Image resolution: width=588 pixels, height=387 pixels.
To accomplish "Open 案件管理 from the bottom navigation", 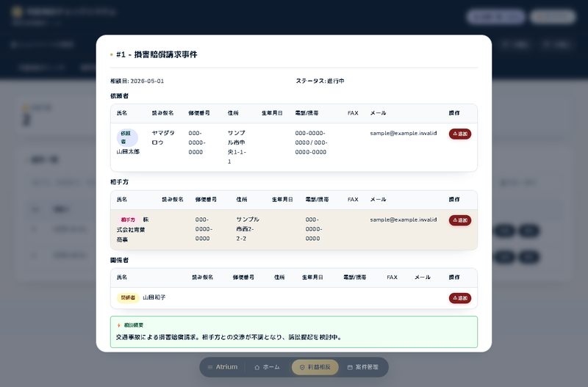I will 362,367.
